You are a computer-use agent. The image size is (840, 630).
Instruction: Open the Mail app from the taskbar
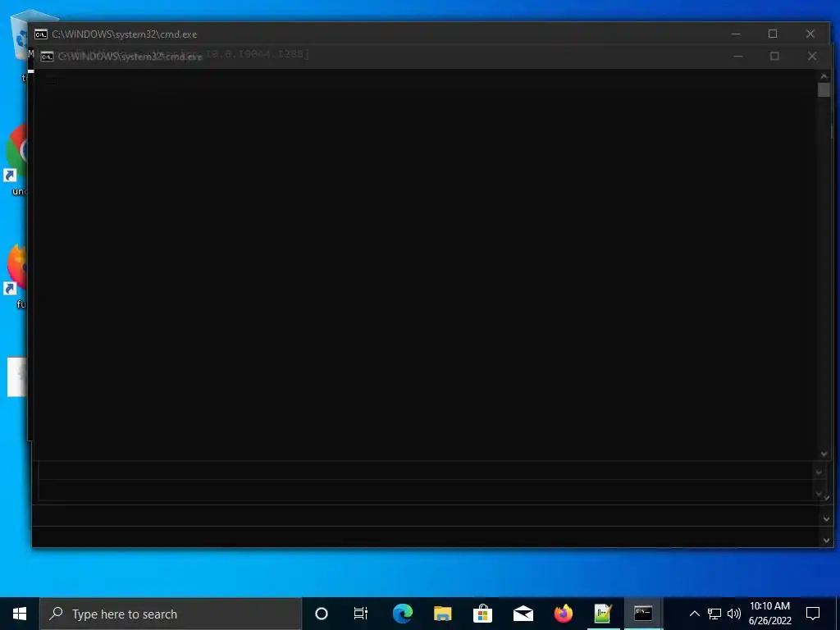pos(523,614)
